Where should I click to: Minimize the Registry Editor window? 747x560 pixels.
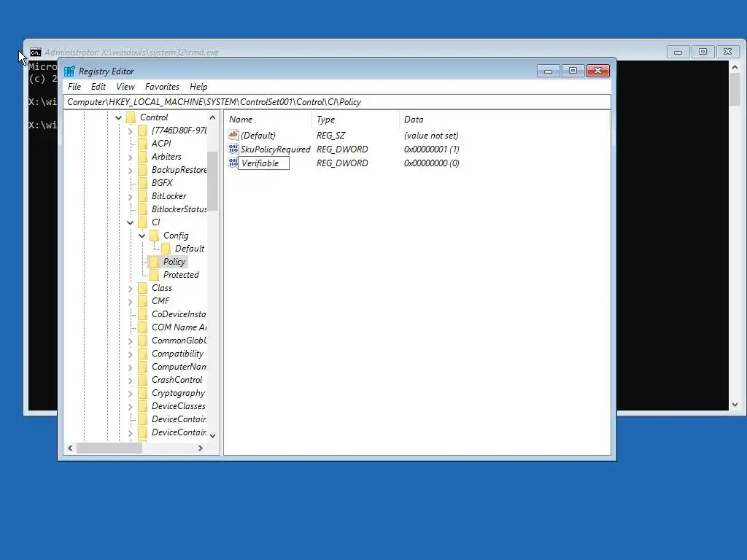549,71
